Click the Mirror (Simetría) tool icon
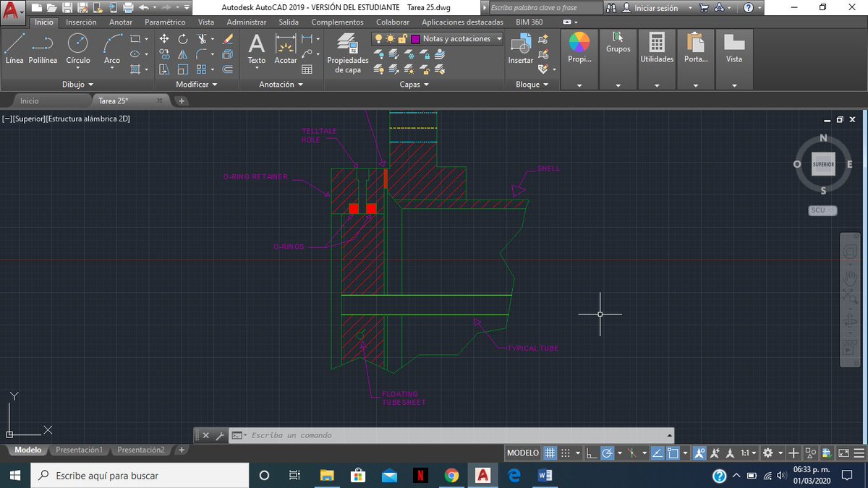 pyautogui.click(x=183, y=54)
